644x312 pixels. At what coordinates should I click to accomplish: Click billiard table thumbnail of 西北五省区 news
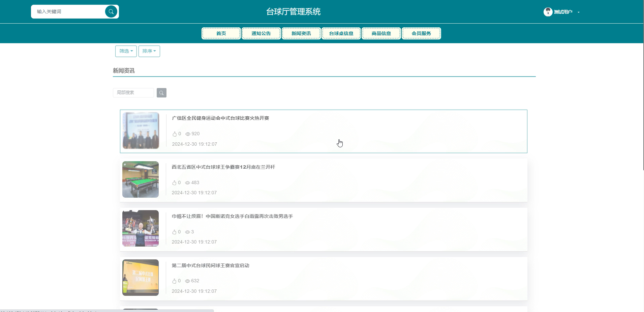coord(141,179)
